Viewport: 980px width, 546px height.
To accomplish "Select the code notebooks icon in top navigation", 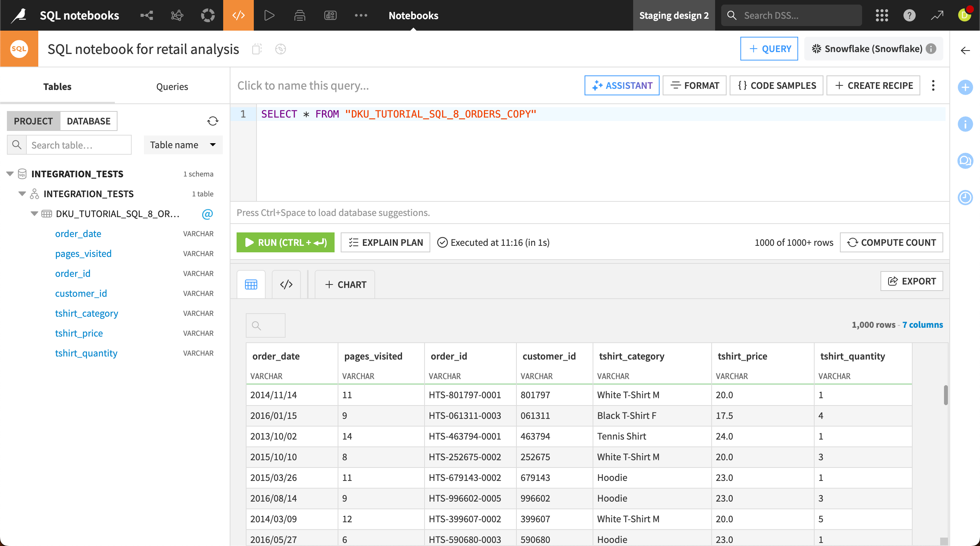I will click(238, 15).
